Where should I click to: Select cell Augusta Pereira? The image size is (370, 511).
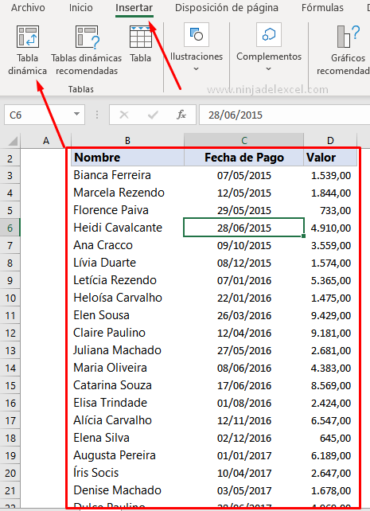point(128,455)
